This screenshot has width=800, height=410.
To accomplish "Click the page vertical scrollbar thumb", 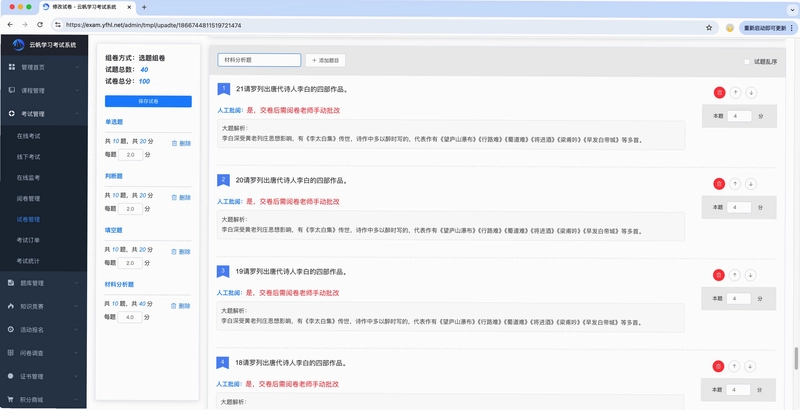I will coord(795,358).
